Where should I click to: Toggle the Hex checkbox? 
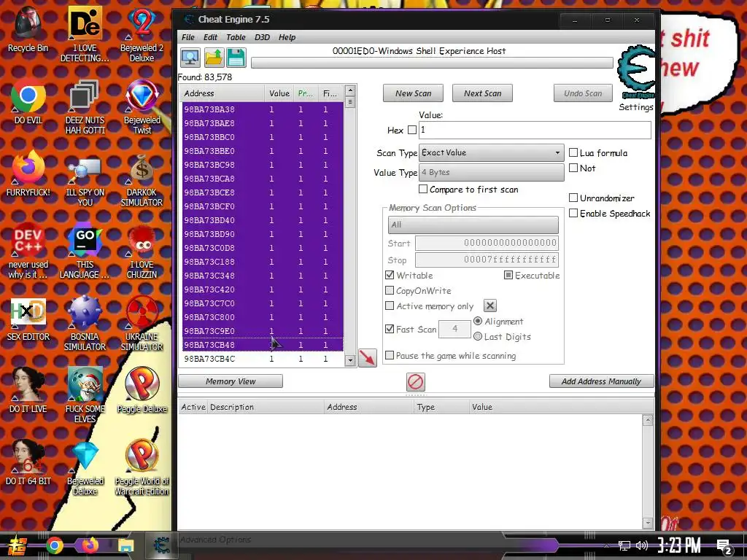412,130
